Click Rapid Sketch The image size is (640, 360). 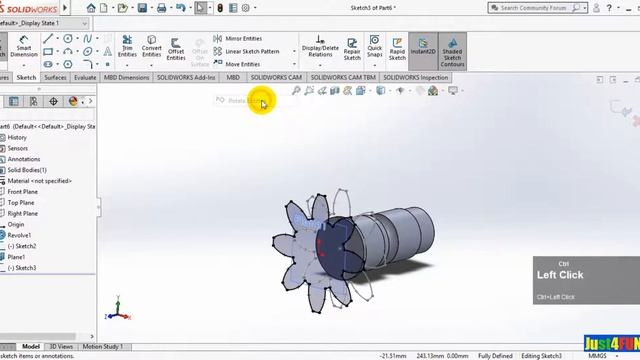(x=397, y=49)
